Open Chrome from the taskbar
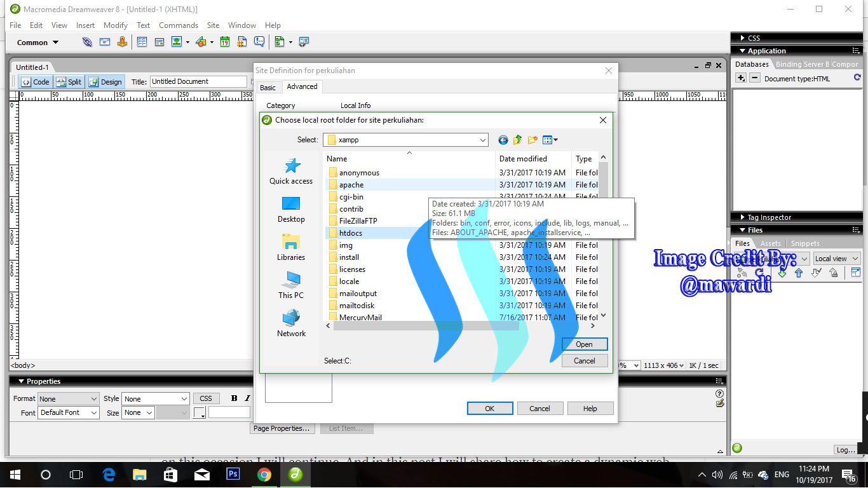This screenshot has height=488, width=868. [264, 474]
